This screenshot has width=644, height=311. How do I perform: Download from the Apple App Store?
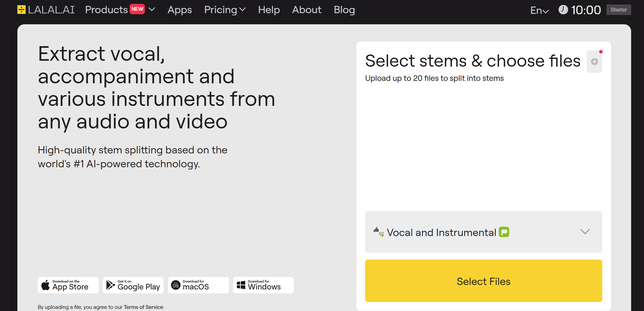click(x=68, y=285)
